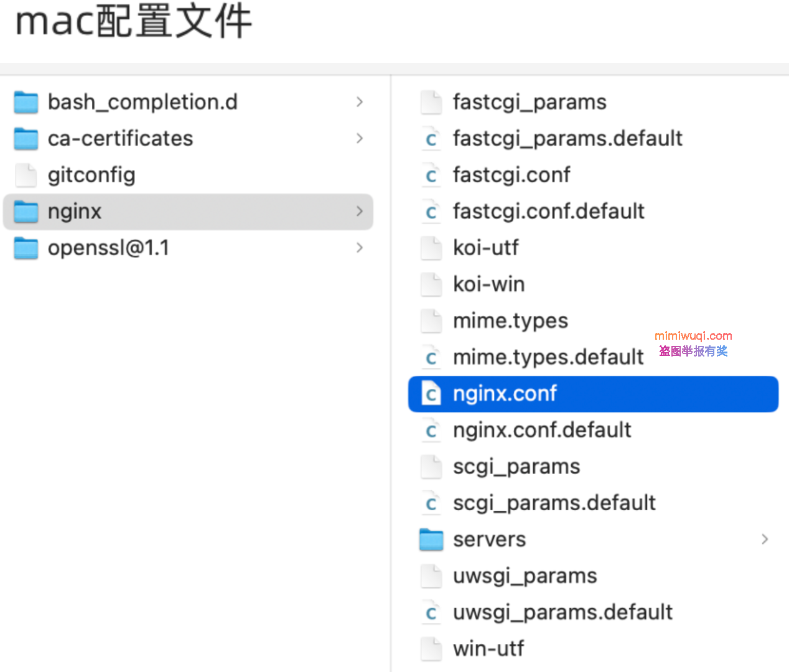The height and width of the screenshot is (672, 789).
Task: Expand bash_completion.d folder chevron
Action: click(x=360, y=102)
